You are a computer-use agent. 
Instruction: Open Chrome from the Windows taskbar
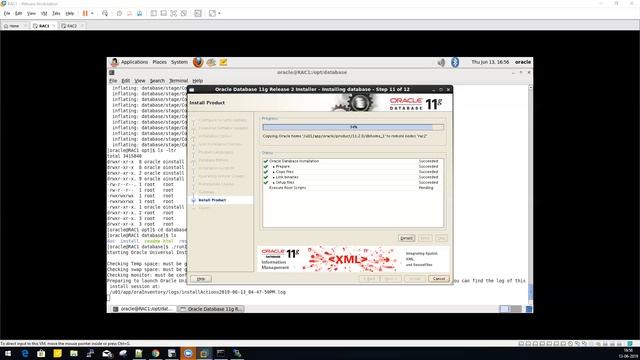(x=156, y=353)
